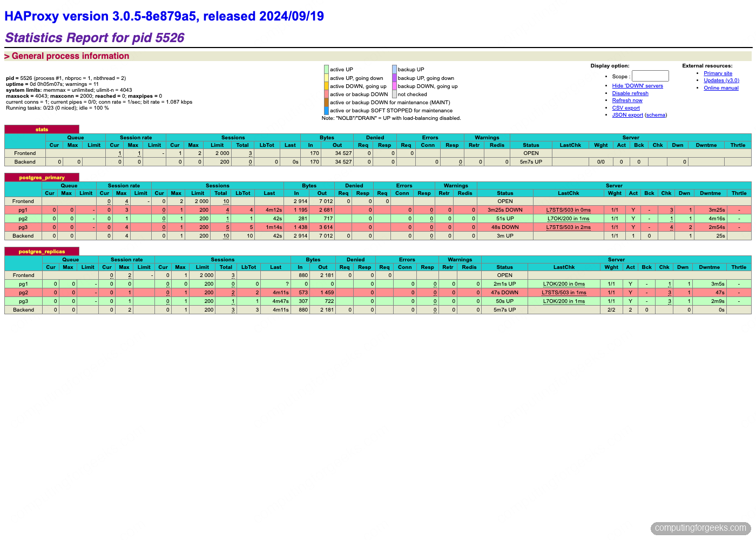This screenshot has height=540, width=756.
Task: Click '47s DOWN' status cell
Action: point(504,293)
